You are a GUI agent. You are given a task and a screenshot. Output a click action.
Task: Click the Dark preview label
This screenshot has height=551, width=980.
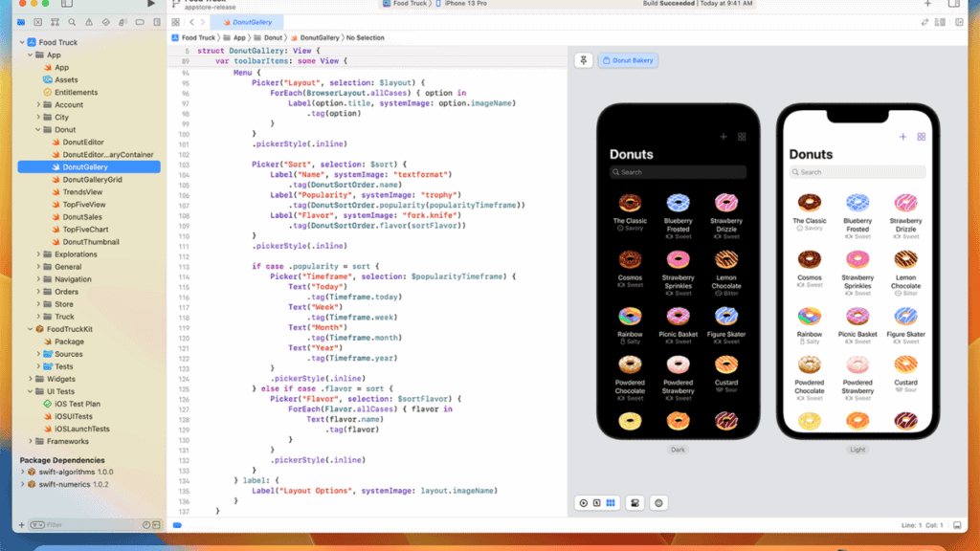(679, 450)
